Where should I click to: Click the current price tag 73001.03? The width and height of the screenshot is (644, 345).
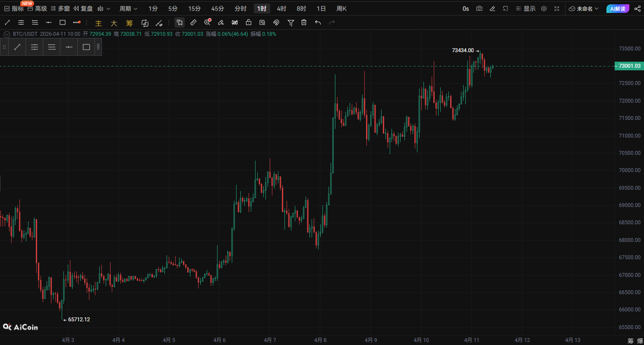pos(629,66)
